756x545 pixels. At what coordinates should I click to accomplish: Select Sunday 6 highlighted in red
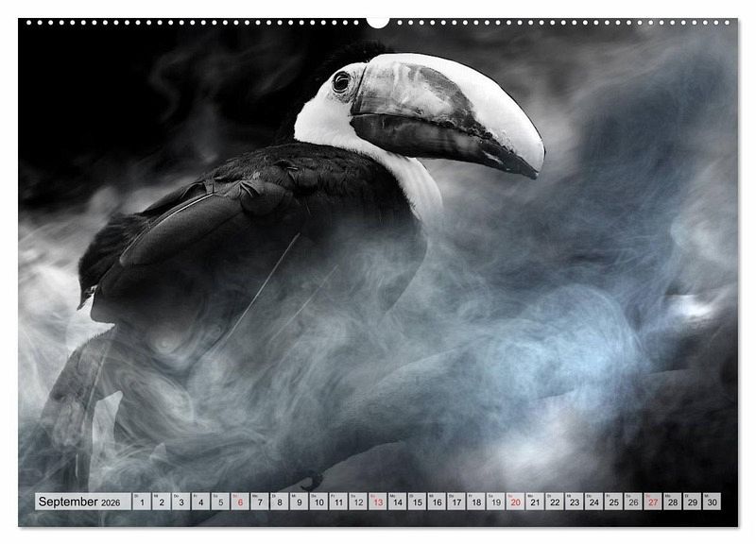point(240,502)
